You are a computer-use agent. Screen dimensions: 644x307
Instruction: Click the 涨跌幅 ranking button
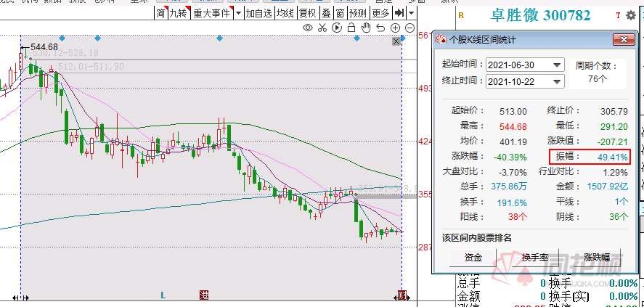[597, 258]
